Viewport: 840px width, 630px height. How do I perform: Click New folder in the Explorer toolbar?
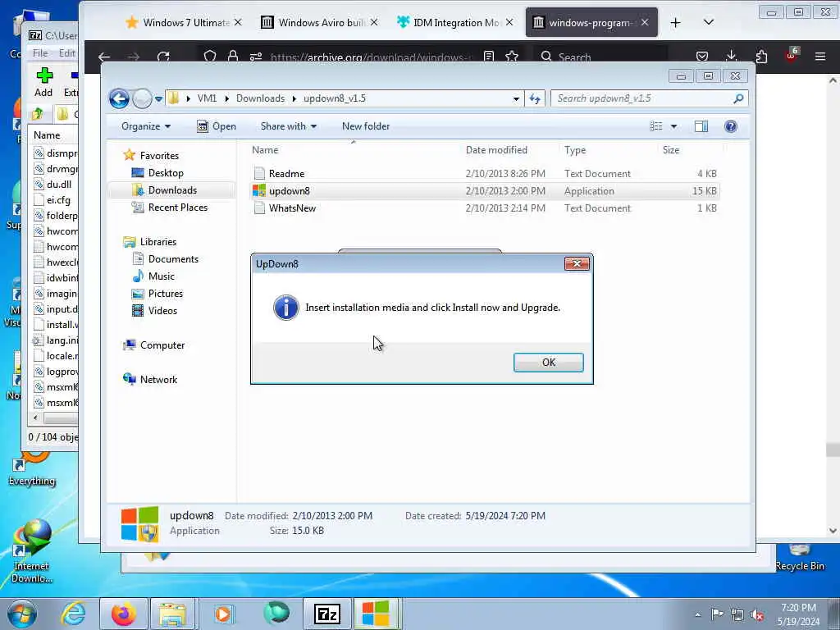tap(366, 126)
